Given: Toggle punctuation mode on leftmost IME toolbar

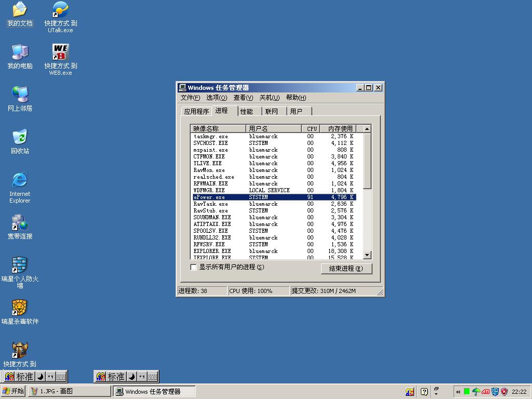Looking at the screenshot, I should (50, 377).
